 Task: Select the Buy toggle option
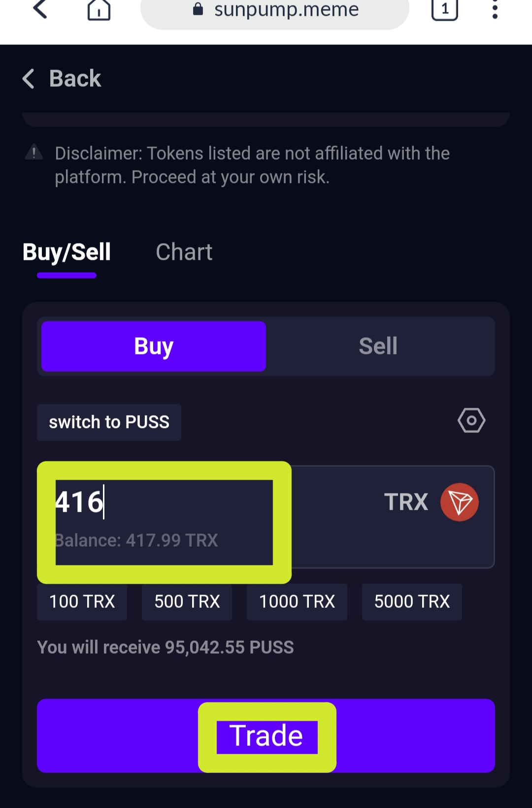tap(154, 346)
